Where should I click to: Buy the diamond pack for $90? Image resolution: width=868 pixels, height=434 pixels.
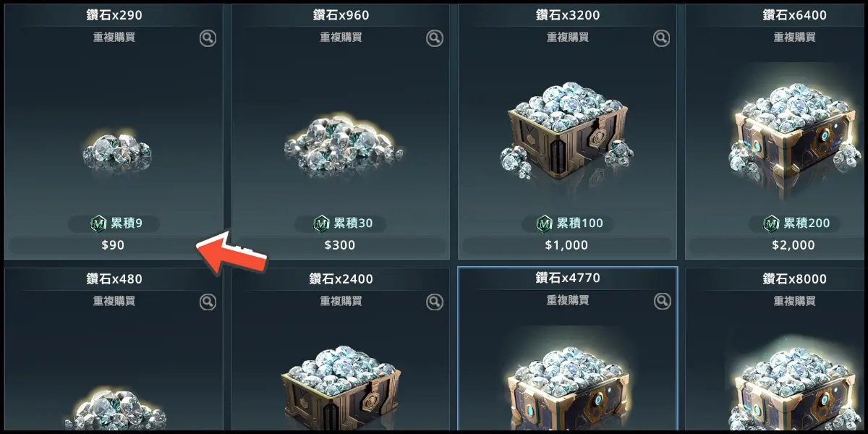[x=113, y=245]
